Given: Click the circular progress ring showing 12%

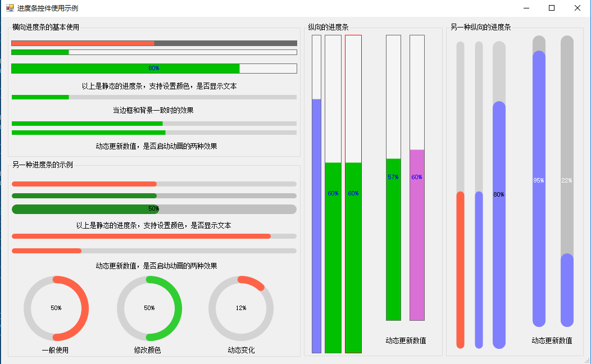Looking at the screenshot, I should pyautogui.click(x=241, y=308).
